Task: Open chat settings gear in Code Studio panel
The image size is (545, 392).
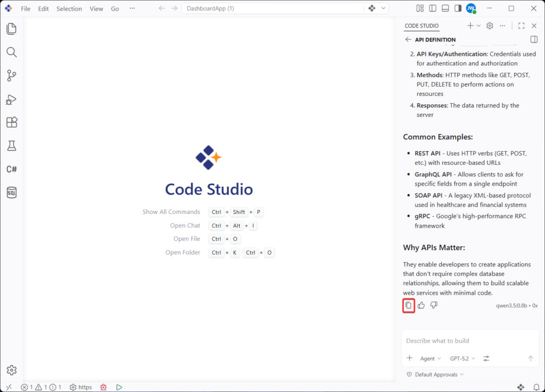Action: [x=490, y=26]
